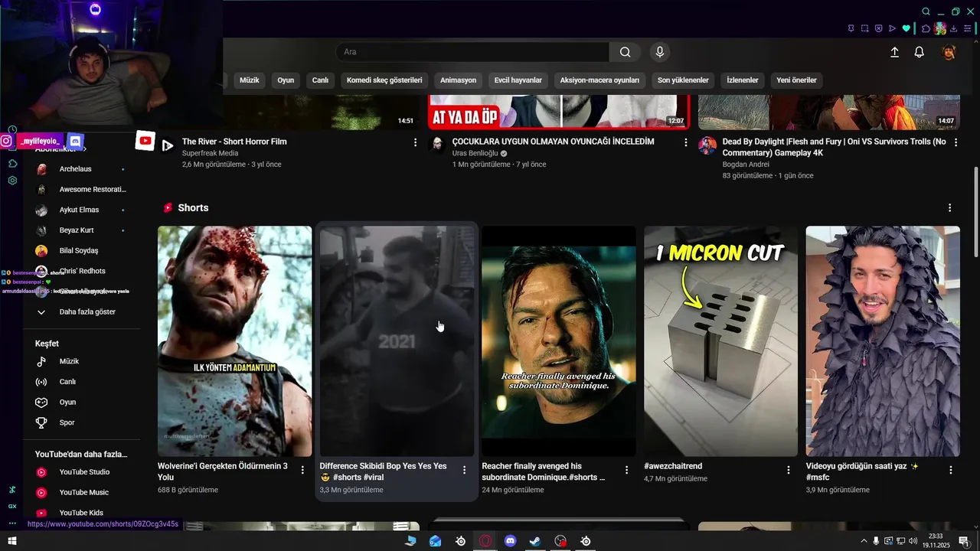This screenshot has width=980, height=551.
Task: Open Discord from the Windows taskbar
Action: pyautogui.click(x=511, y=541)
